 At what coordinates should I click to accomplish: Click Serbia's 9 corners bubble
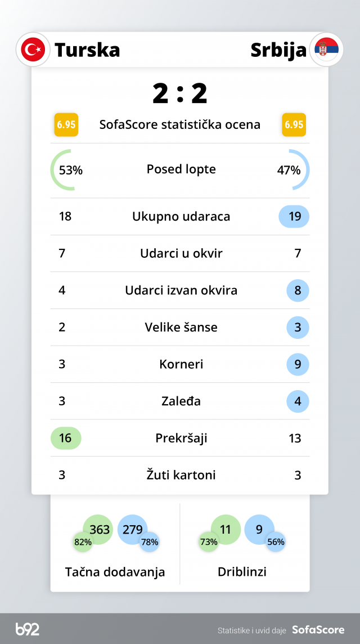298,364
